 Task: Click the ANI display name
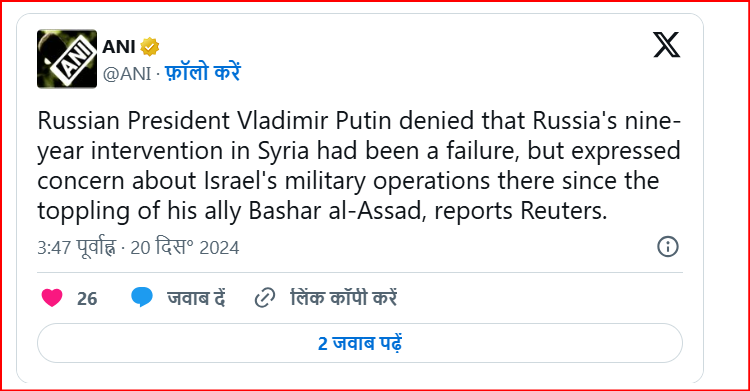coord(119,47)
